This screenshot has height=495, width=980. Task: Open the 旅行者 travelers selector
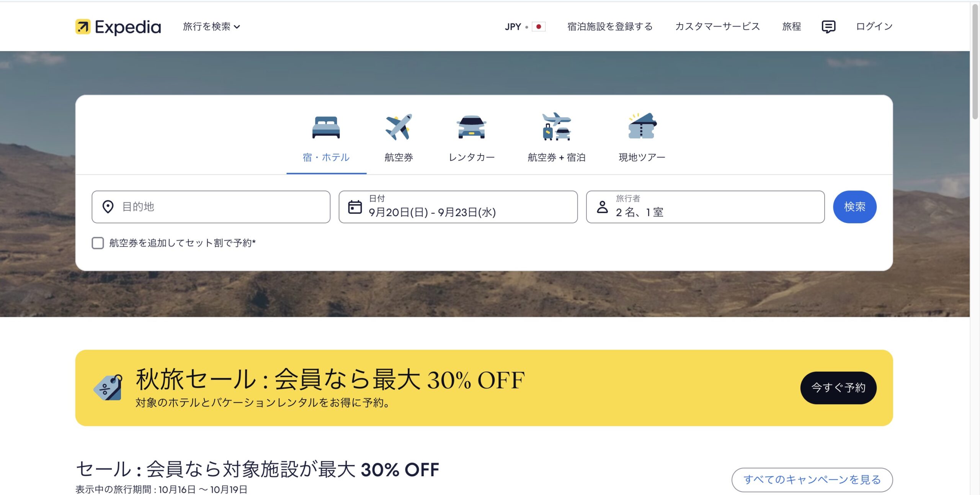click(x=705, y=207)
